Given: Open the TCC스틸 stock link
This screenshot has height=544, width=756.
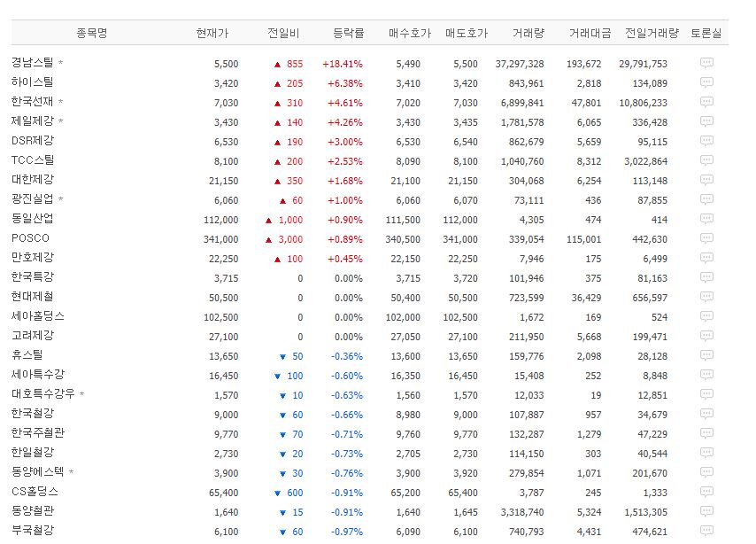Looking at the screenshot, I should tap(32, 159).
